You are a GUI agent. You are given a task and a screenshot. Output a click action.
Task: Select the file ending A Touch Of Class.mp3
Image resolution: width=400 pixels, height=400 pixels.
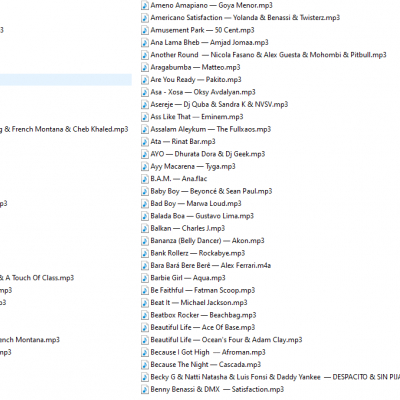pyautogui.click(x=37, y=278)
